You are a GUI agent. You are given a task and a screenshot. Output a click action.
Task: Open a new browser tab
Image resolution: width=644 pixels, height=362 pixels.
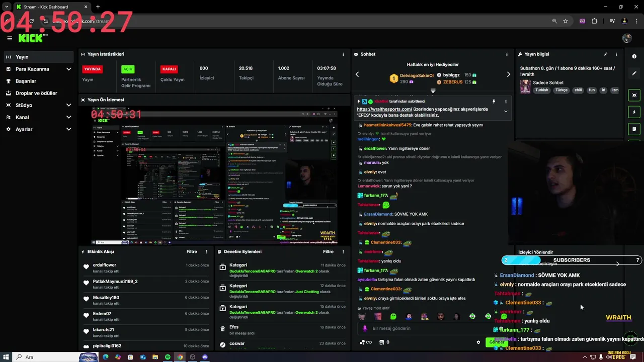(x=98, y=7)
